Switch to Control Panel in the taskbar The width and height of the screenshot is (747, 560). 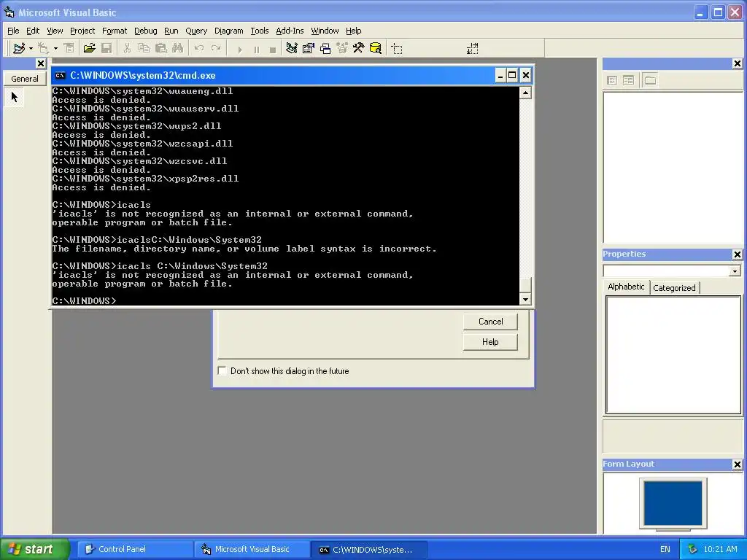tap(135, 549)
